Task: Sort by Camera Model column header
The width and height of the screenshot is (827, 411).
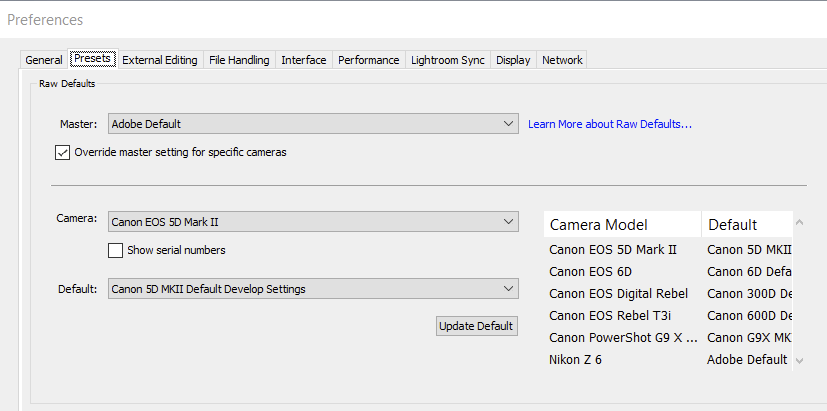Action: [x=622, y=225]
